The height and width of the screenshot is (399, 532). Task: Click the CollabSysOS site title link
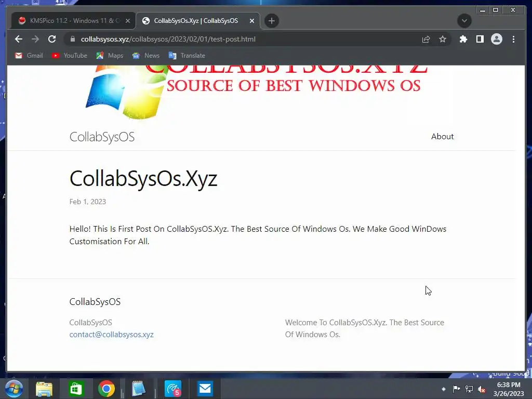pyautogui.click(x=102, y=137)
